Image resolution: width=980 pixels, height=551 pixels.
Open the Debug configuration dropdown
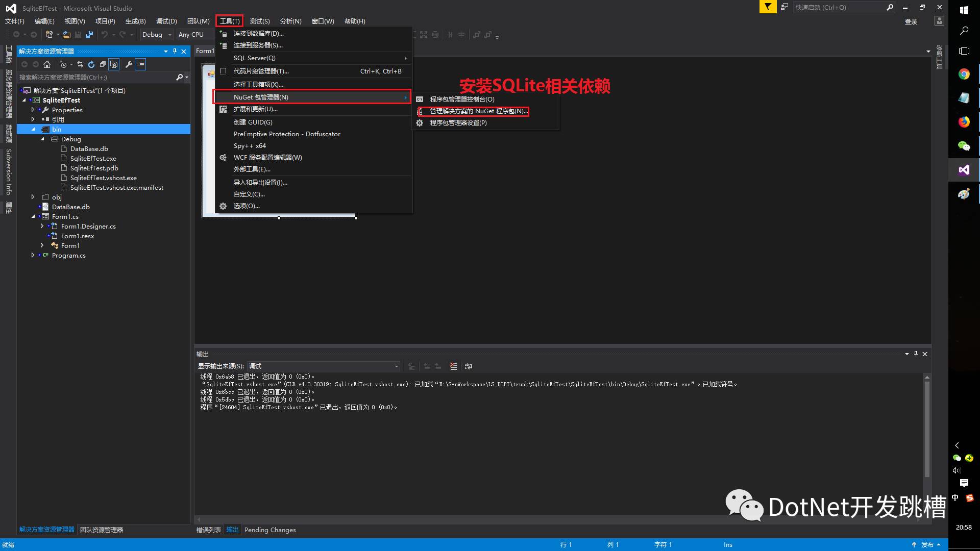coord(157,35)
